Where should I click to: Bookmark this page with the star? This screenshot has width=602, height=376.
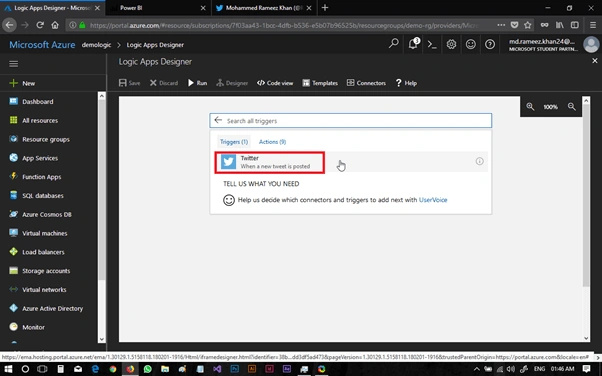(528, 25)
